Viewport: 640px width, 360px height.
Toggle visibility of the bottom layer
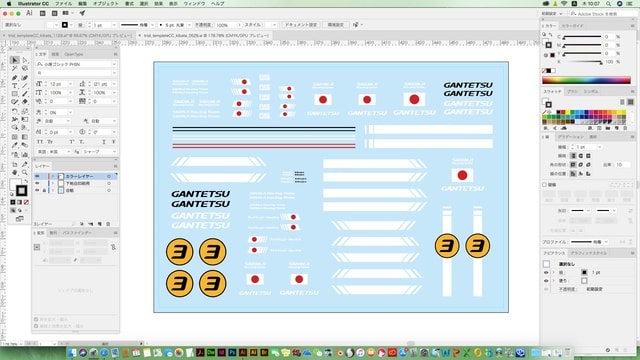38,190
